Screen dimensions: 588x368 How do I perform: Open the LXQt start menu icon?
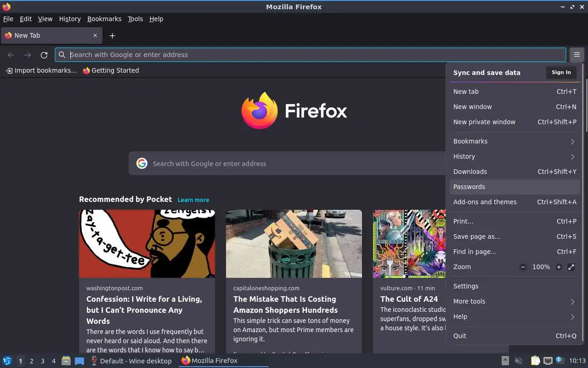pyautogui.click(x=7, y=361)
